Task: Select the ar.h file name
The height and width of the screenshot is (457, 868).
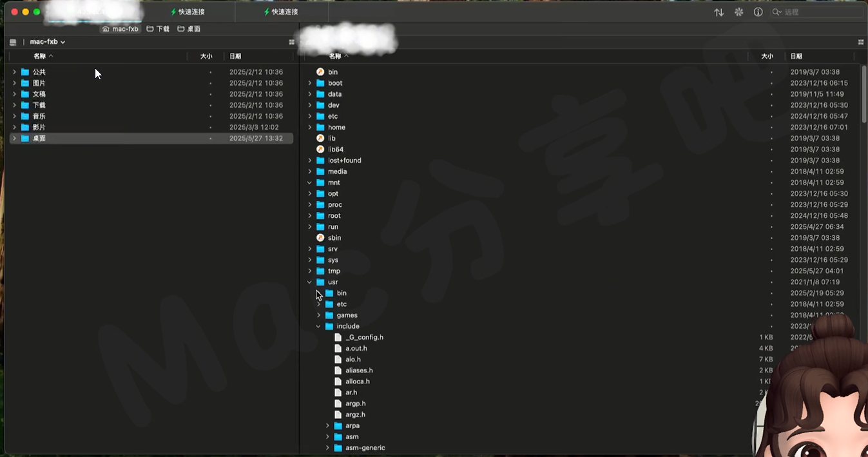Action: click(x=351, y=393)
